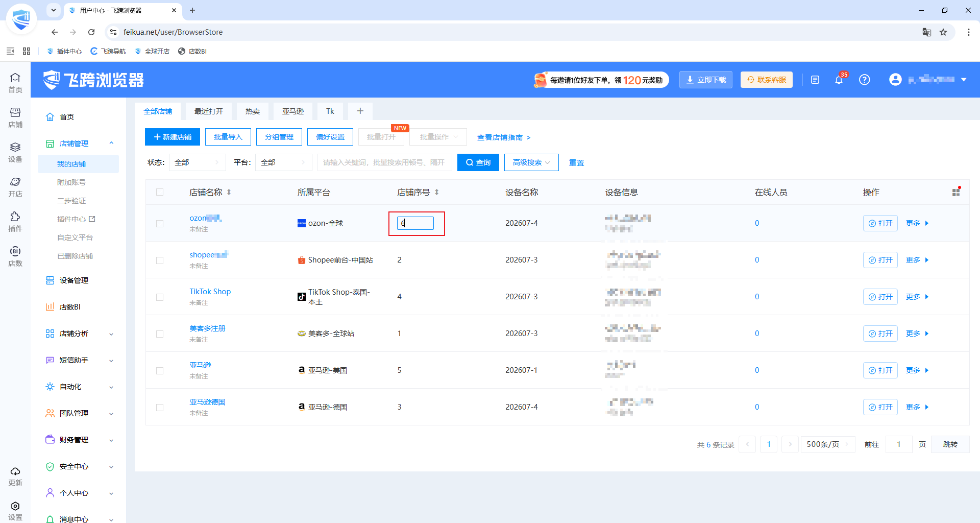Open the browser three-dot menu
The image size is (980, 523).
pos(968,32)
